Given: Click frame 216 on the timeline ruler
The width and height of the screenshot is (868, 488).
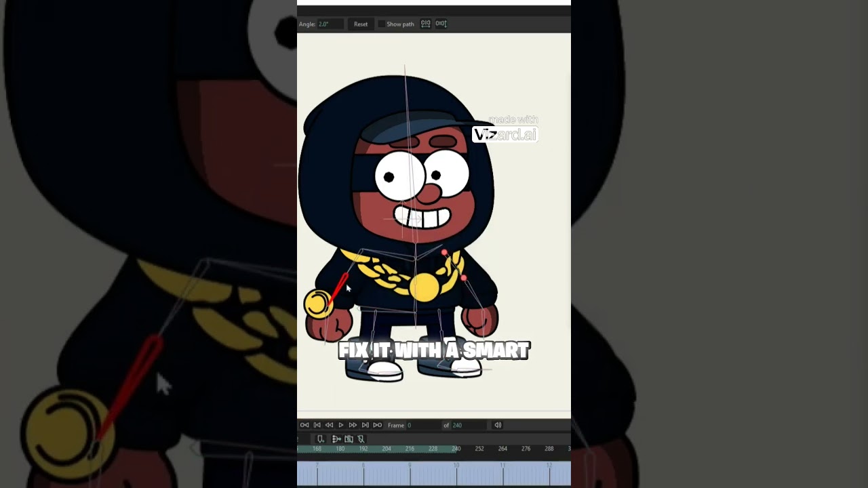Looking at the screenshot, I should point(410,449).
